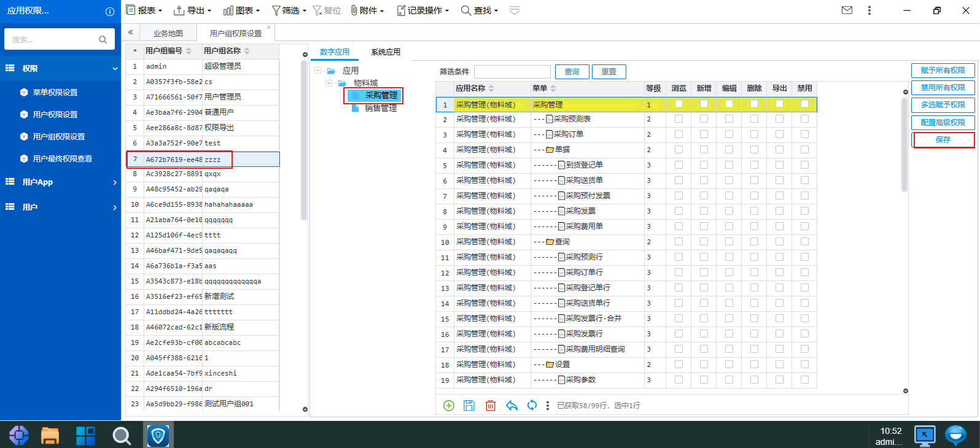Click the permissions table vertical scrollbar
Viewport: 980px width, 448px height.
point(904,144)
